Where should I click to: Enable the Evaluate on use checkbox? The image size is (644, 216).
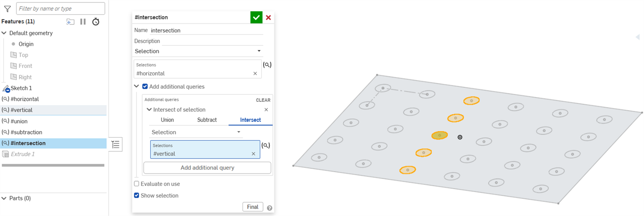tap(137, 184)
